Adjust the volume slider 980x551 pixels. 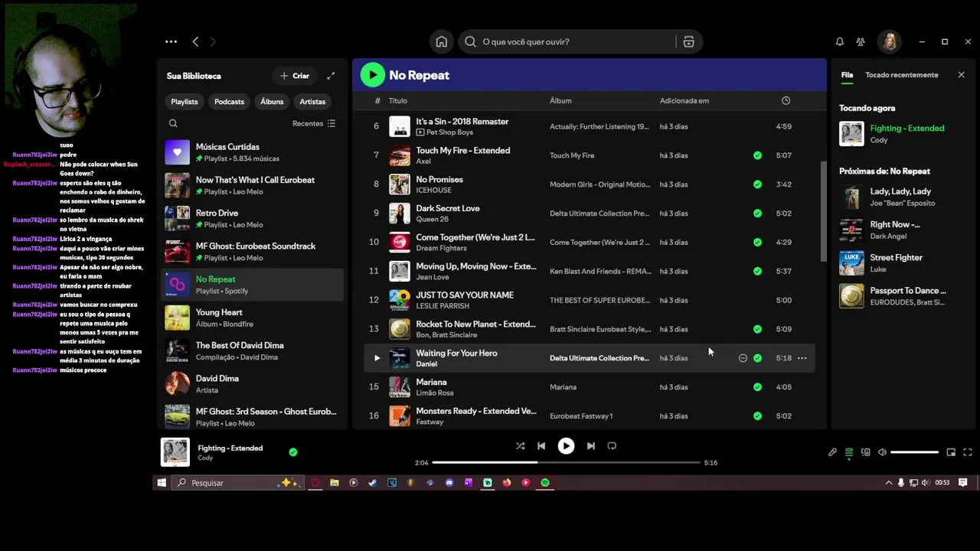pyautogui.click(x=915, y=452)
